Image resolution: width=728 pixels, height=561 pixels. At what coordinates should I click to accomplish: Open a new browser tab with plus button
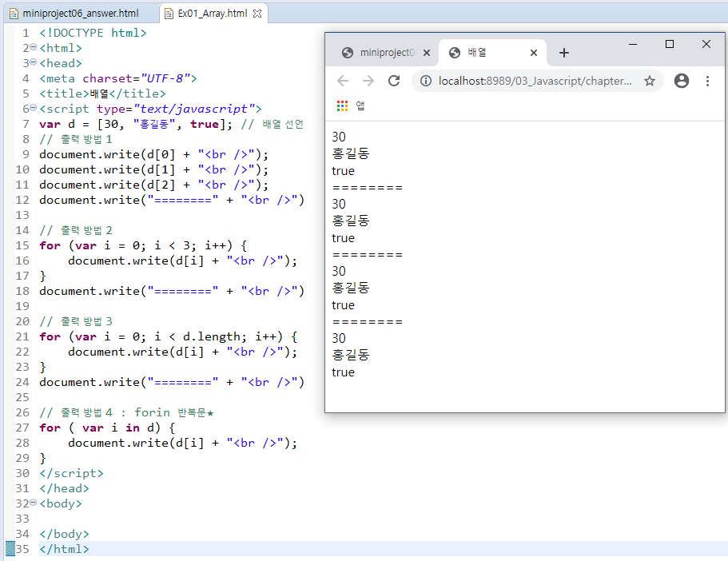(x=564, y=53)
